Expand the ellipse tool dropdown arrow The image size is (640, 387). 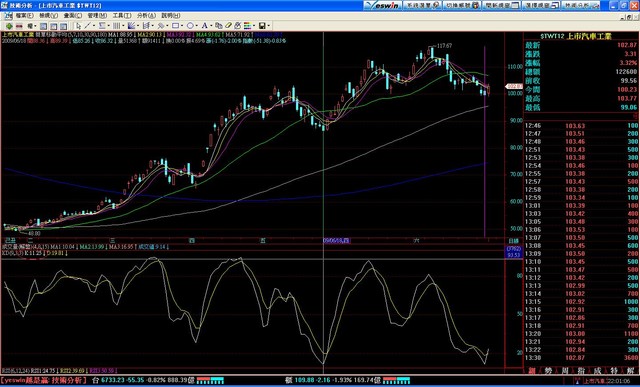click(197, 26)
